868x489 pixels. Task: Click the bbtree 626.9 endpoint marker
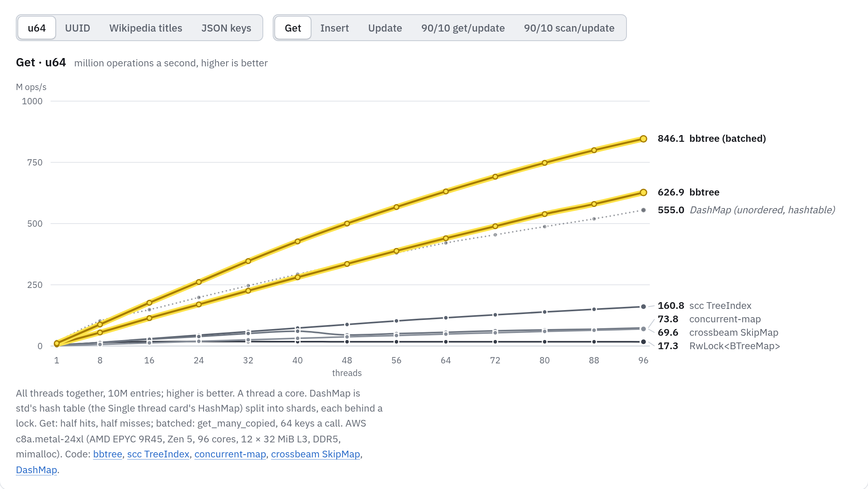click(x=643, y=192)
